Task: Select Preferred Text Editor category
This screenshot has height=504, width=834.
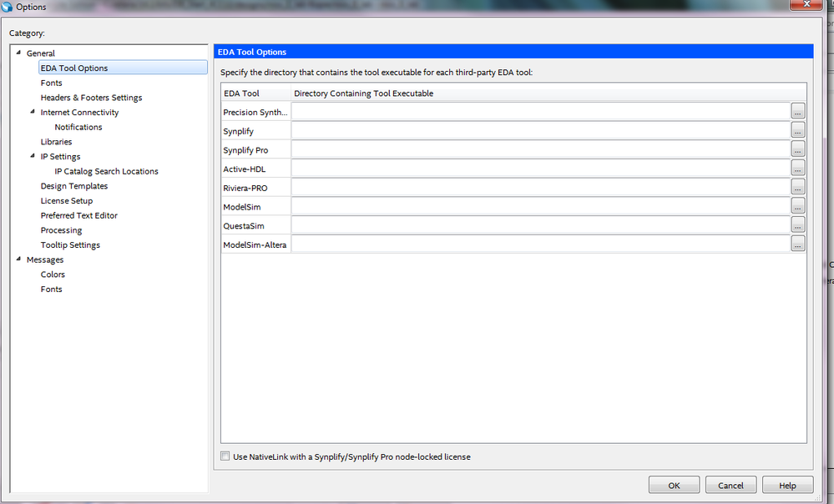Action: tap(78, 215)
